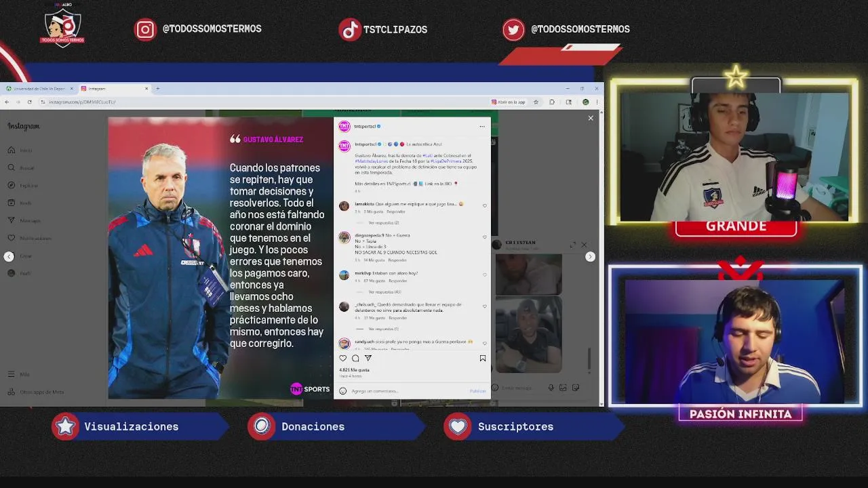Open the lower photo in chat popup

[x=528, y=335]
